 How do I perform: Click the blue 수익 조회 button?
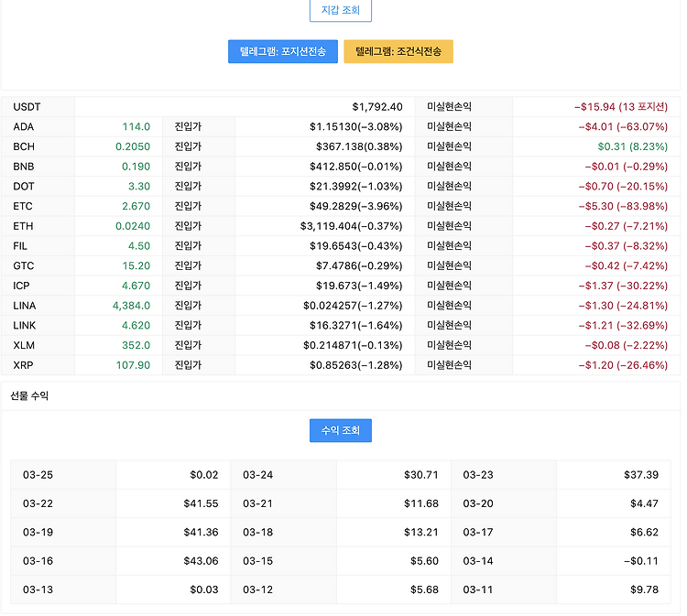click(x=341, y=430)
